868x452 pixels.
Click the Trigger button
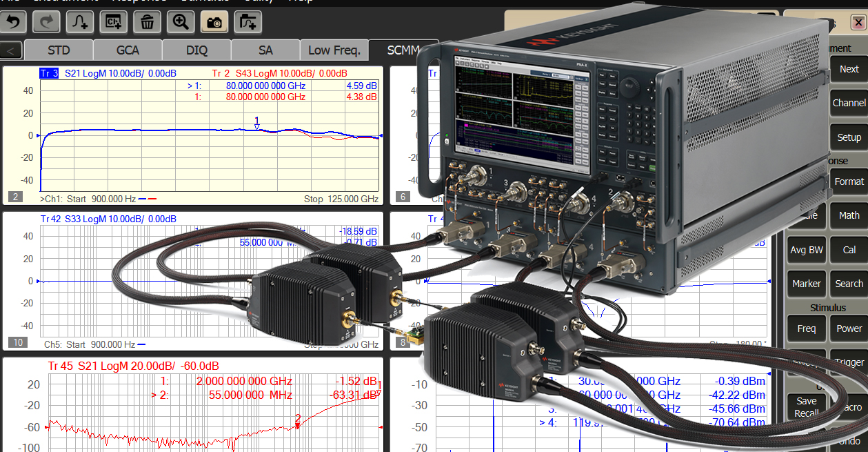(849, 362)
